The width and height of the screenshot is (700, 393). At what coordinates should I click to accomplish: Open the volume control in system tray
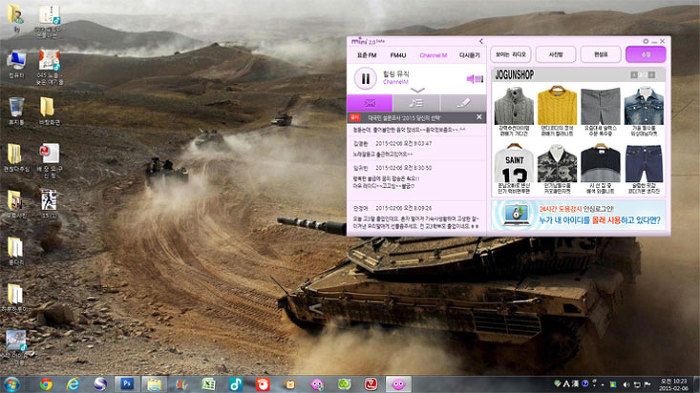pyautogui.click(x=626, y=385)
